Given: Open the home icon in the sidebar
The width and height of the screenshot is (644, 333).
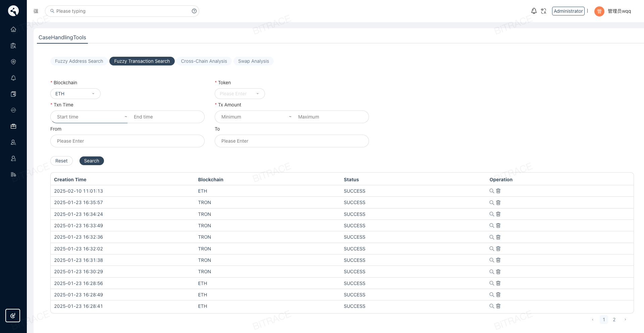Looking at the screenshot, I should 13,29.
